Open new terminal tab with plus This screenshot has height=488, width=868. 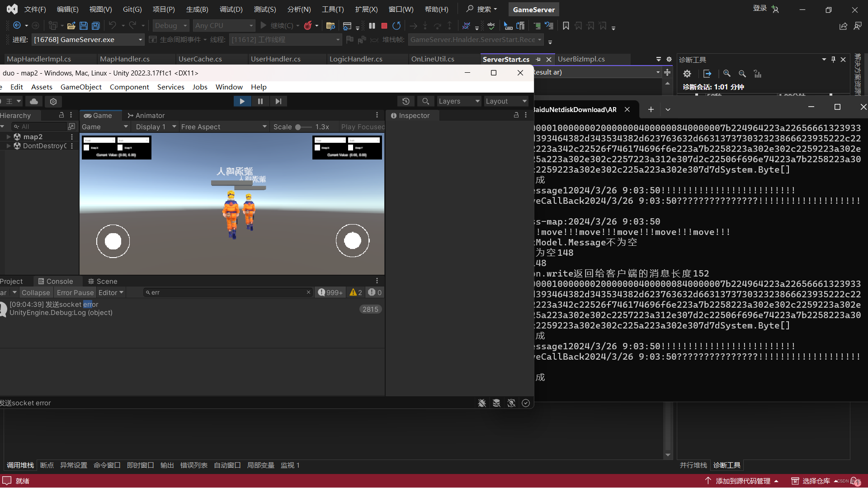pyautogui.click(x=651, y=109)
